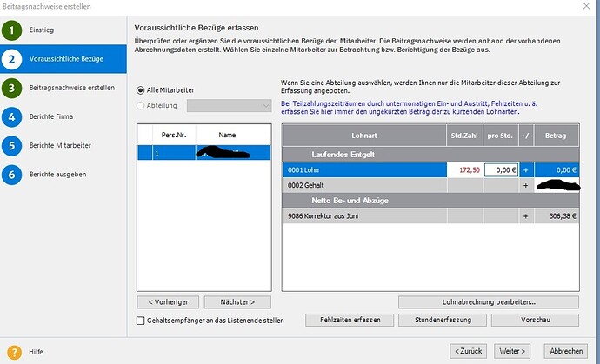This screenshot has height=364, width=600.
Task: Click the Weiter > button
Action: [512, 351]
